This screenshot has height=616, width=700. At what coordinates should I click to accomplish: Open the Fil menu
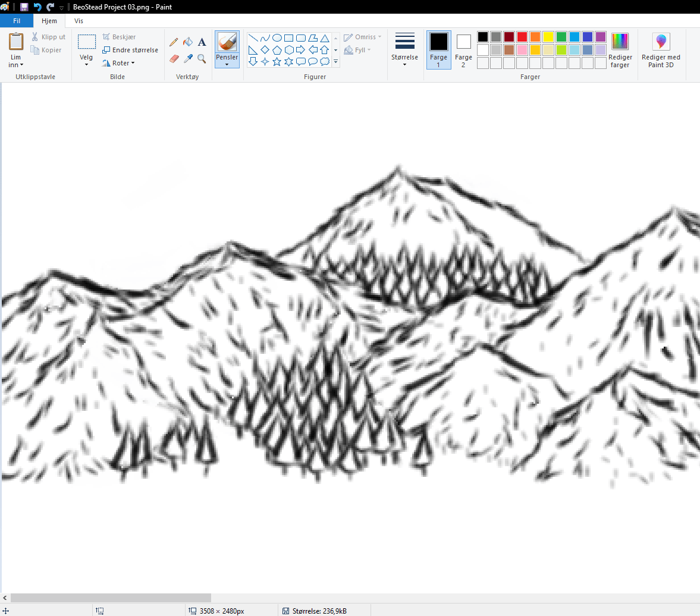coord(16,20)
